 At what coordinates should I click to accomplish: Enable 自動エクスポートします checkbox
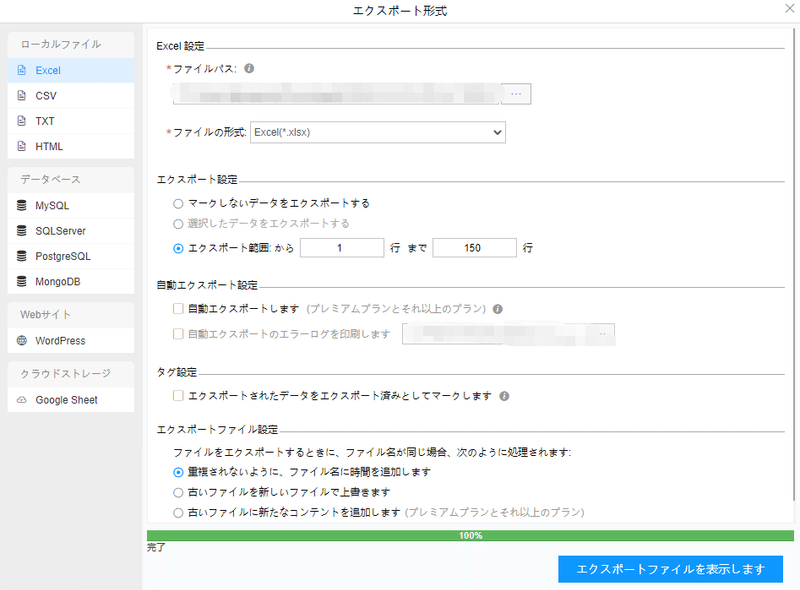coord(178,309)
